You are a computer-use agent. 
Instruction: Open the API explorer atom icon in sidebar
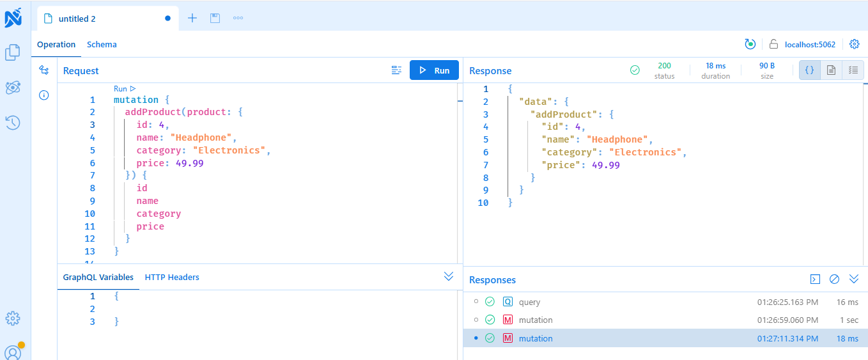(x=13, y=88)
